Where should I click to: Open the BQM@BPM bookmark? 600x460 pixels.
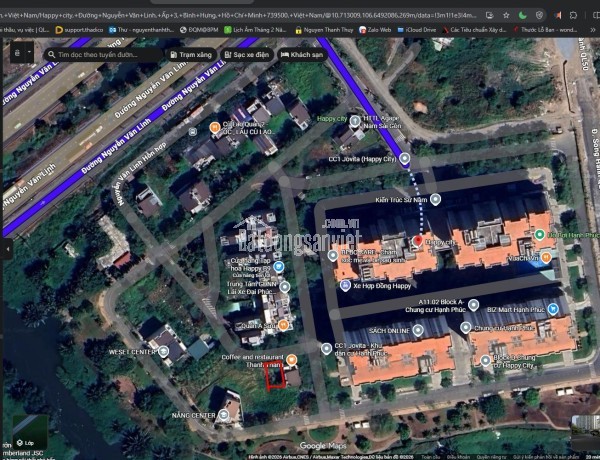tap(199, 29)
